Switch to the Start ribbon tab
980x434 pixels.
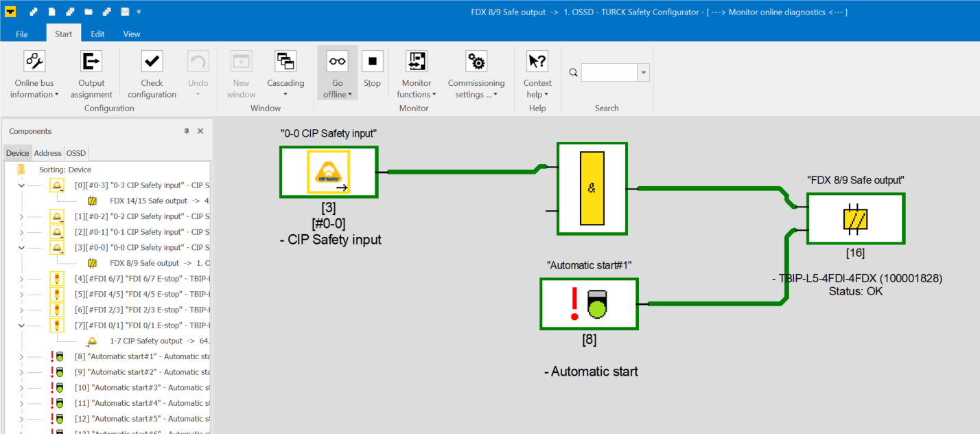coord(64,34)
